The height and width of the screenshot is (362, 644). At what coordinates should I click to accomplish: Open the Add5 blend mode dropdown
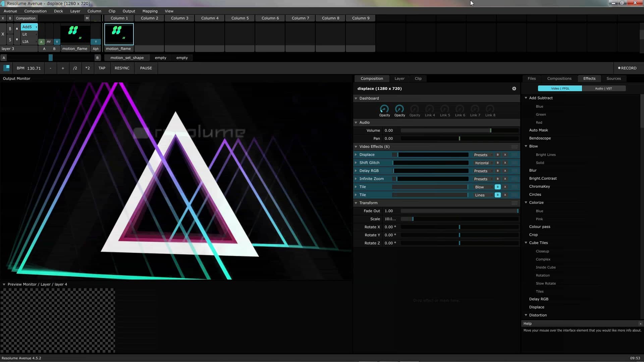pyautogui.click(x=29, y=27)
